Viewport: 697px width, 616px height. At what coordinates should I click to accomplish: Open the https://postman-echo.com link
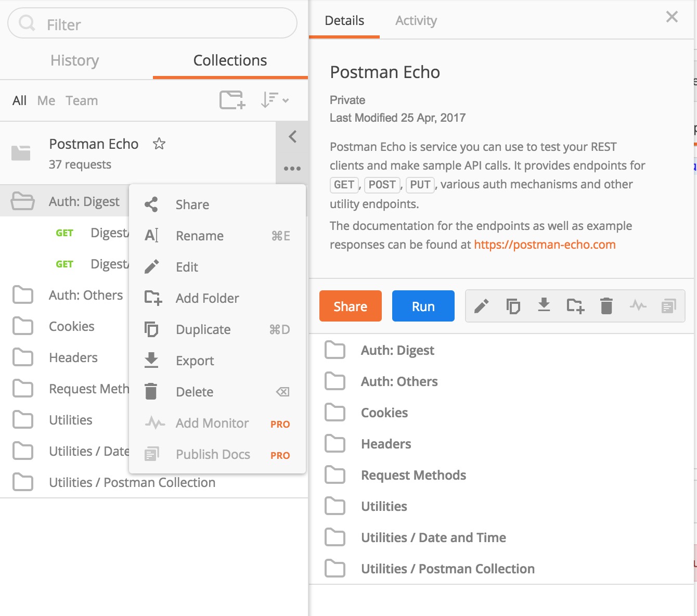coord(545,245)
